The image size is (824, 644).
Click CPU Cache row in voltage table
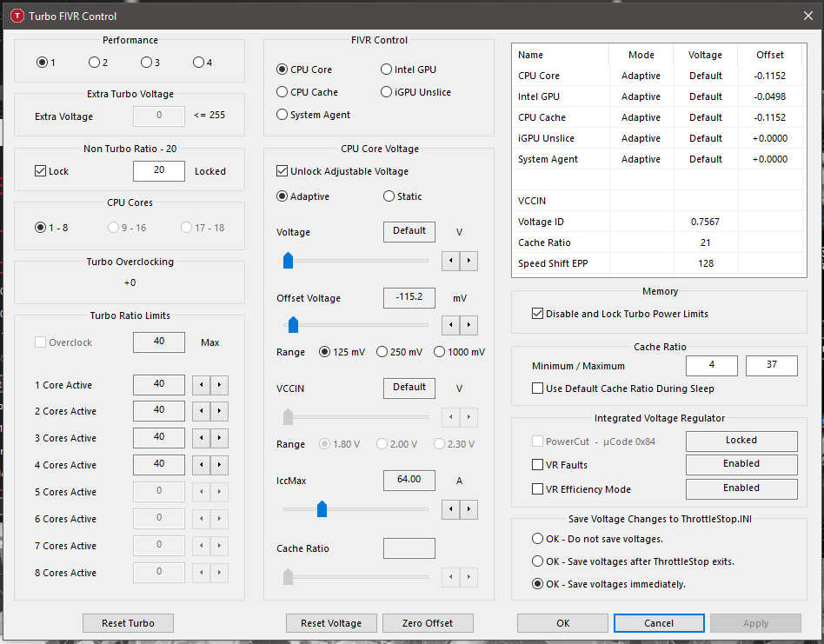[659, 117]
